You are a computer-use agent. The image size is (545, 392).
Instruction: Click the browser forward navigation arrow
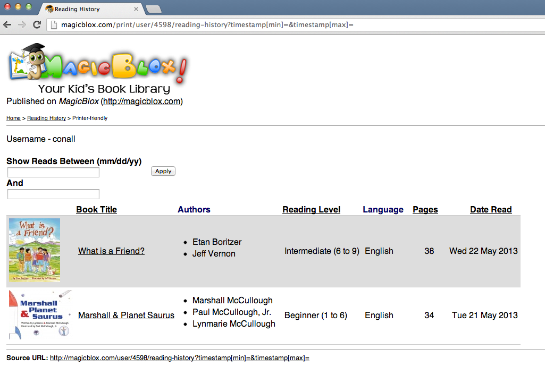21,24
